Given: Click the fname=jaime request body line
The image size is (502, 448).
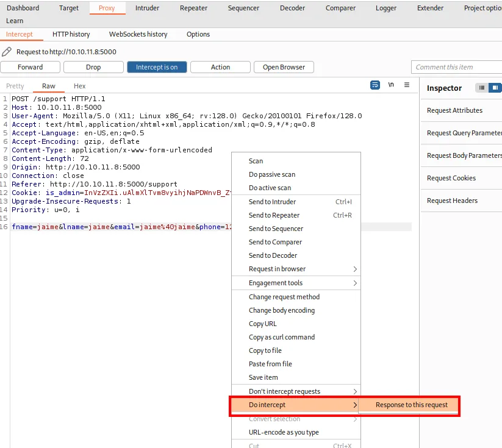Looking at the screenshot, I should point(121,227).
